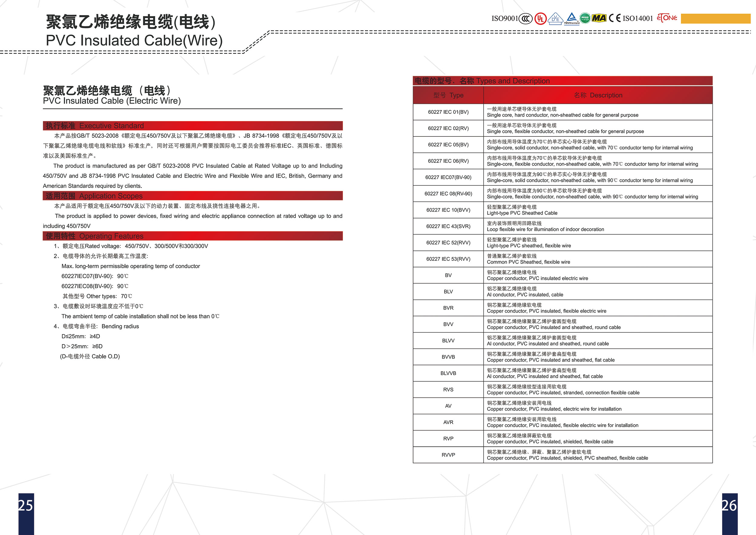Click the "60227 IEC 08(RV-90)" cell
This screenshot has width=756, height=535.
[448, 194]
